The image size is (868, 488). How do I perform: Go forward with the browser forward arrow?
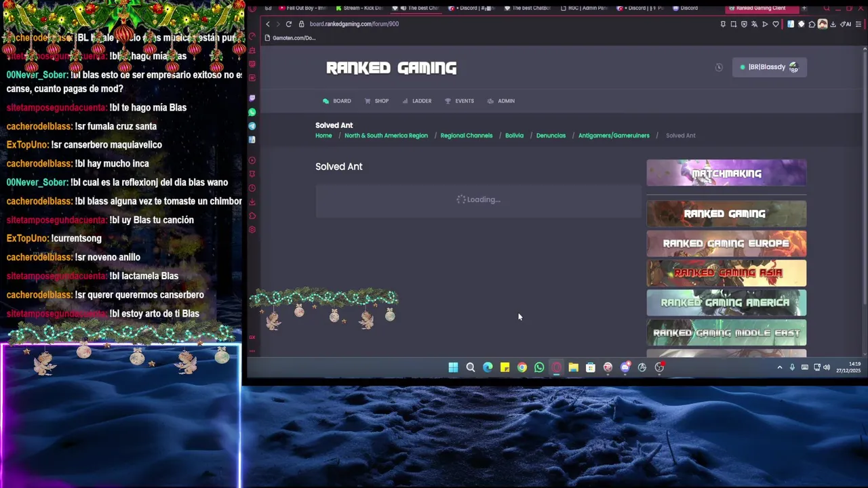tap(277, 24)
